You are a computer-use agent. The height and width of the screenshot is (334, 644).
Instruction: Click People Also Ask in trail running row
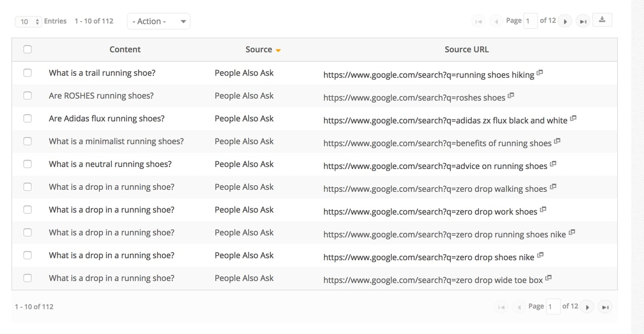244,73
